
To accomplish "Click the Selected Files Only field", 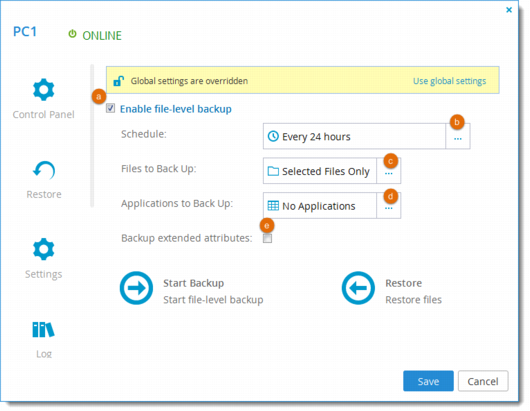I will (320, 171).
